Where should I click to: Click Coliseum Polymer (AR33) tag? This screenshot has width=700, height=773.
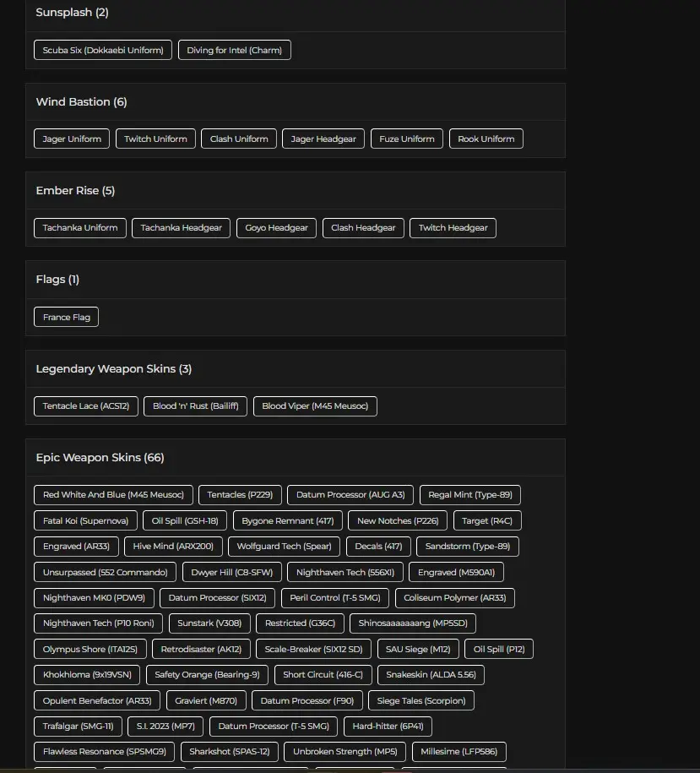click(455, 598)
